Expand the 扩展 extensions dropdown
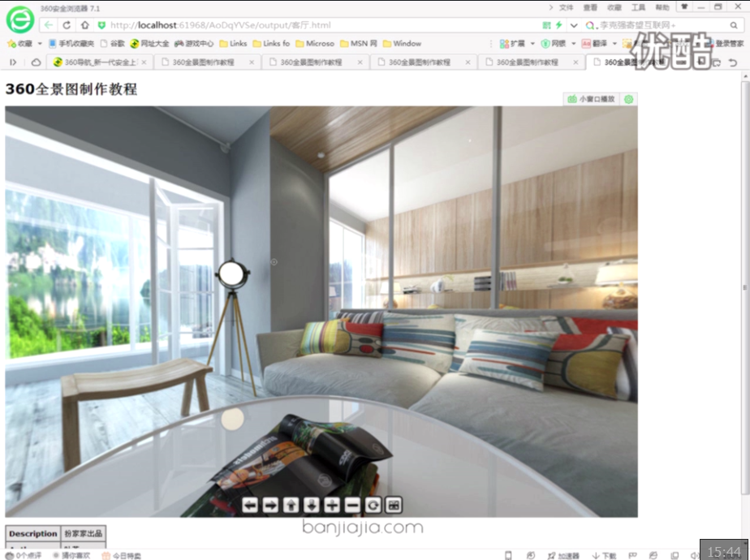Screen dimensions: 750x560 [532, 44]
